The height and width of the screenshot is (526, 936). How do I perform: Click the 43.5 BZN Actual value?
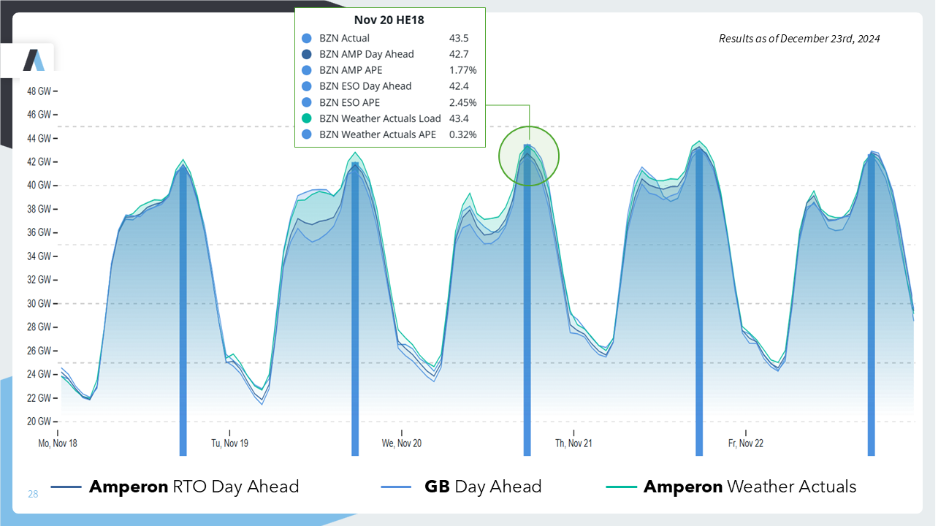(x=458, y=38)
